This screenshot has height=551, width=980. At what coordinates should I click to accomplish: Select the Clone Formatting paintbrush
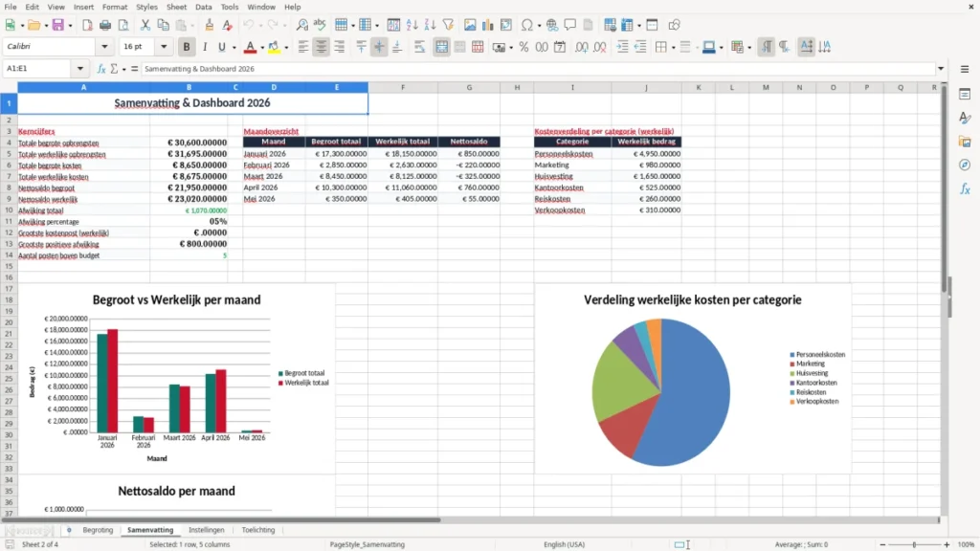(210, 25)
